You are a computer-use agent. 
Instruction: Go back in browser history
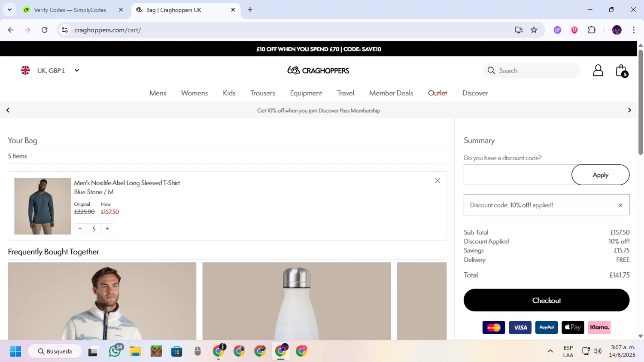[x=11, y=30]
